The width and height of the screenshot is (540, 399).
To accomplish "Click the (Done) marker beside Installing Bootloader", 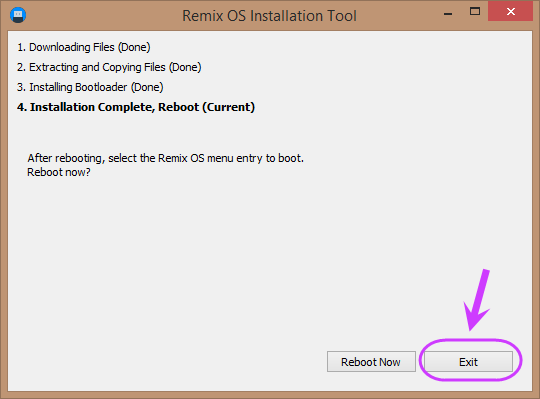I will [147, 87].
